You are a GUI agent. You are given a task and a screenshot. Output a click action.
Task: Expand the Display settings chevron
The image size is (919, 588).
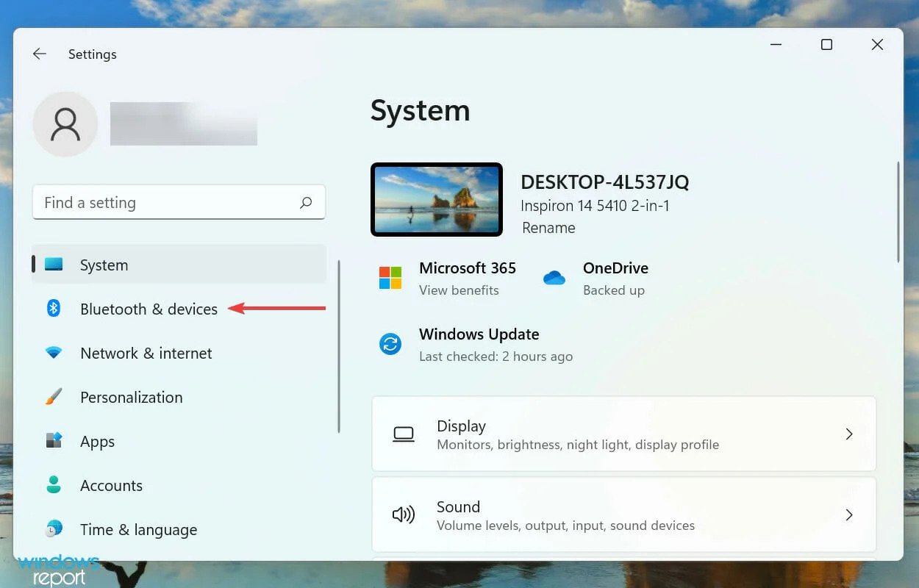(x=848, y=434)
